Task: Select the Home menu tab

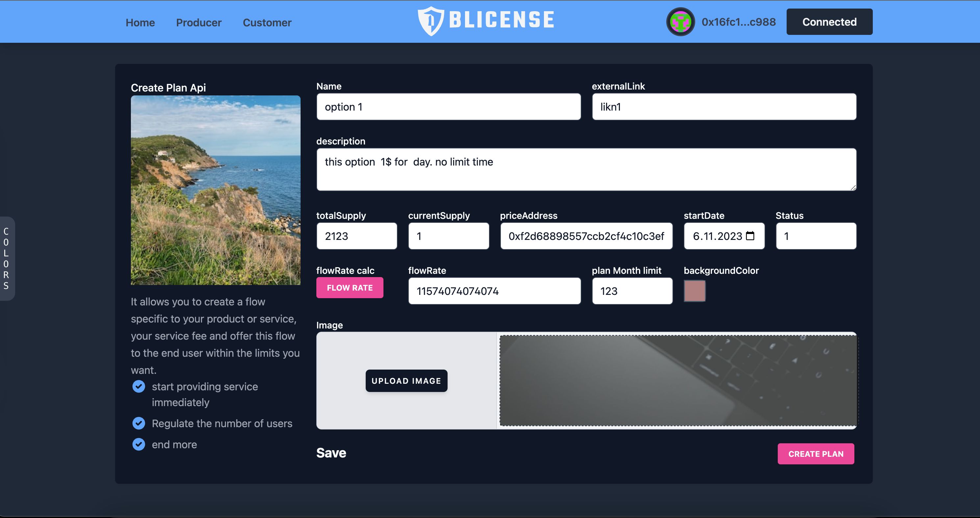Action: click(140, 22)
